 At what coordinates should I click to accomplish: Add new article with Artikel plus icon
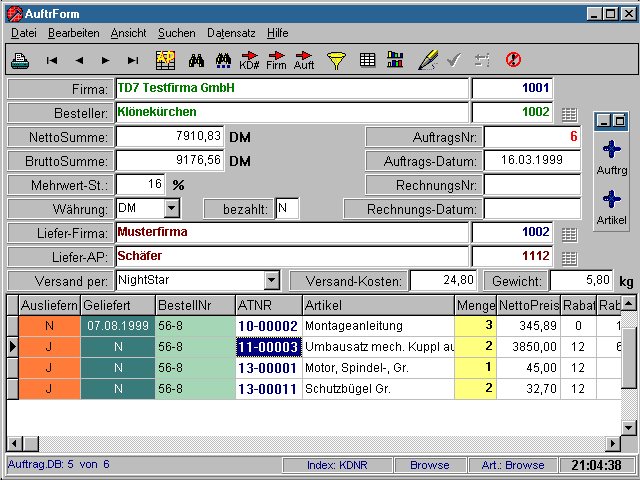pyautogui.click(x=612, y=200)
